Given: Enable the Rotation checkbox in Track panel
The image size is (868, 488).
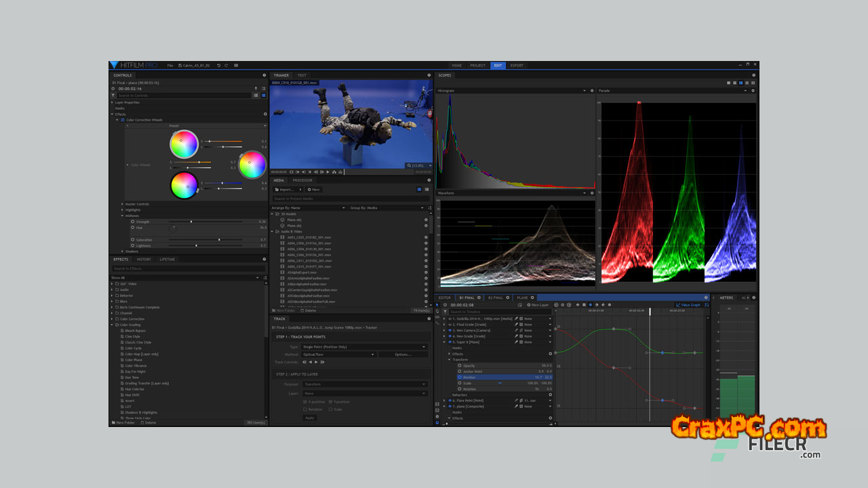Looking at the screenshot, I should click(x=305, y=409).
